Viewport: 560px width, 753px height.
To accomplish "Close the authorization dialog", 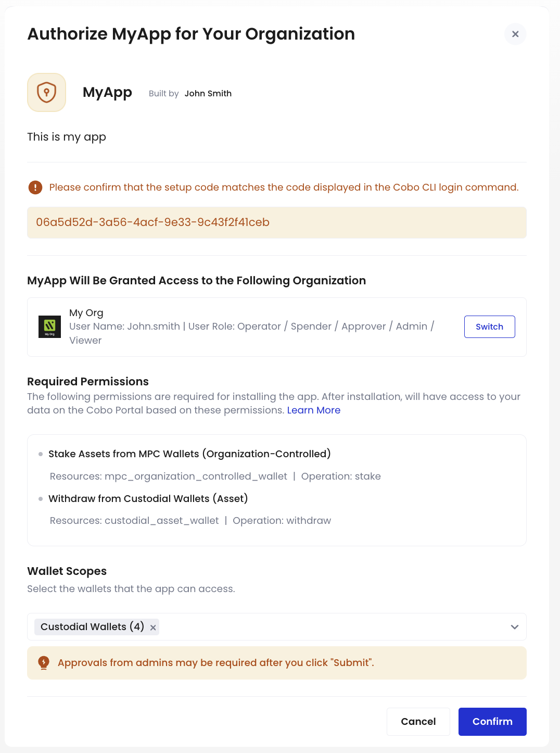I will (515, 34).
